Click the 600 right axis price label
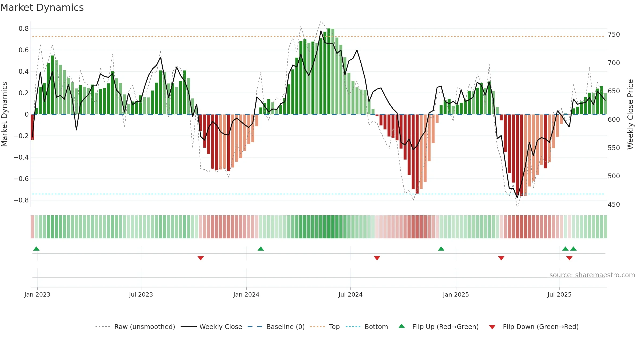Image resolution: width=644 pixels, height=362 pixels. point(614,120)
